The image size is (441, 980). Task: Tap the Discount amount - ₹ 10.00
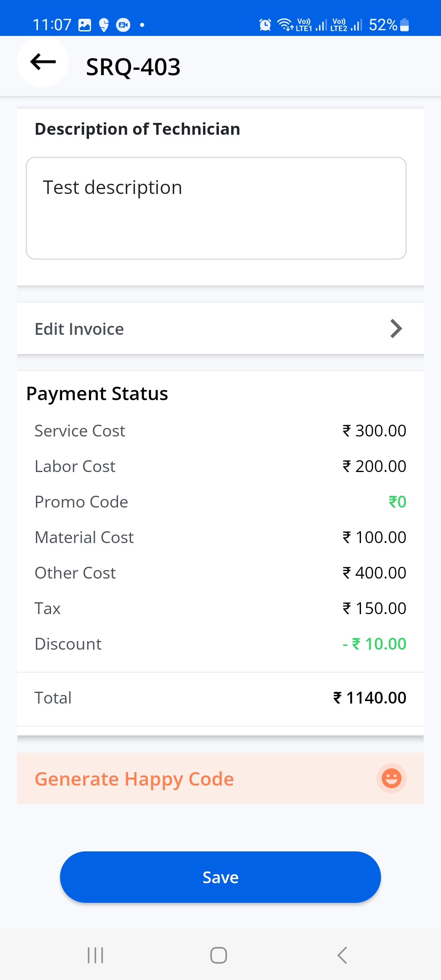[374, 644]
